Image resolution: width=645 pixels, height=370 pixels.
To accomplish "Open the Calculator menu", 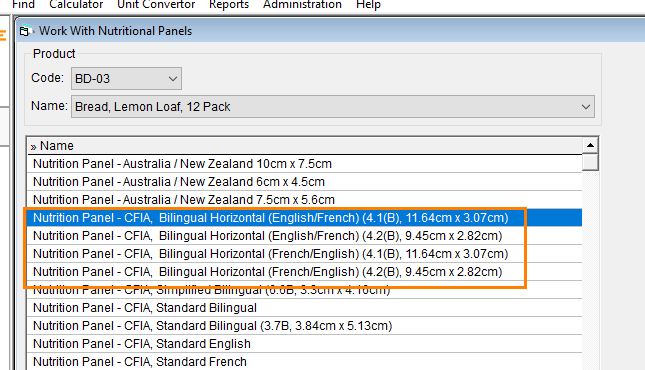I will 76,5.
